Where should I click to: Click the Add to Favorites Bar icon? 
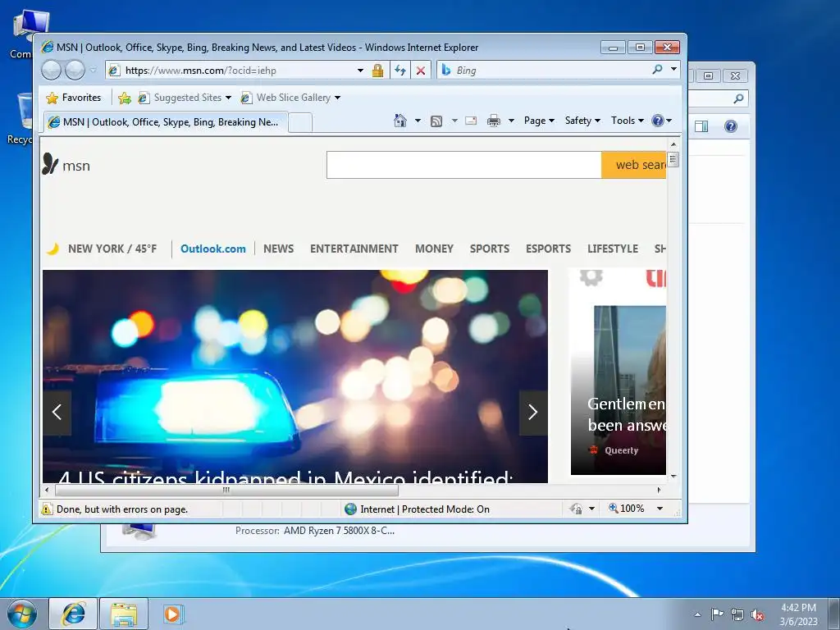point(125,98)
